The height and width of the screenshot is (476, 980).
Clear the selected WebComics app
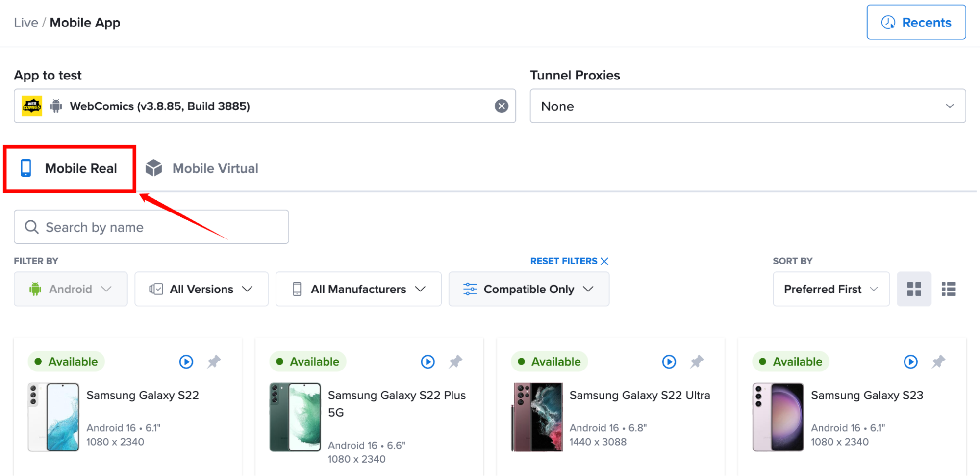coord(501,106)
